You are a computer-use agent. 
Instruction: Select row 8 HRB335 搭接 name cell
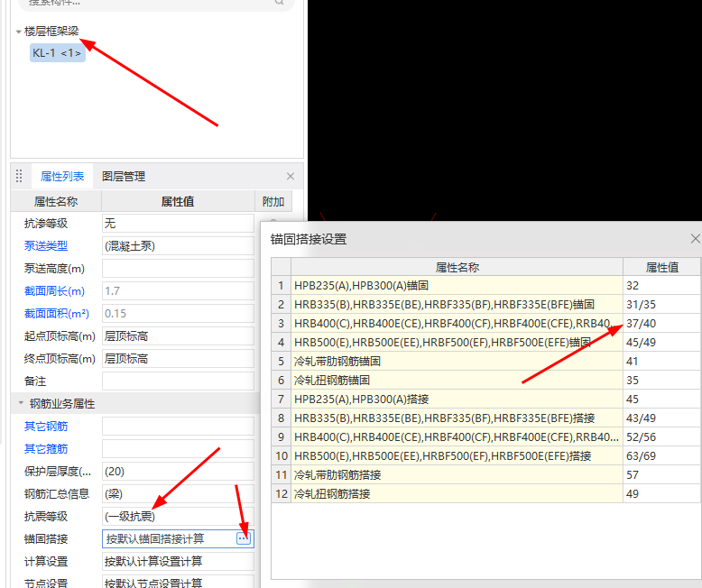click(x=457, y=418)
